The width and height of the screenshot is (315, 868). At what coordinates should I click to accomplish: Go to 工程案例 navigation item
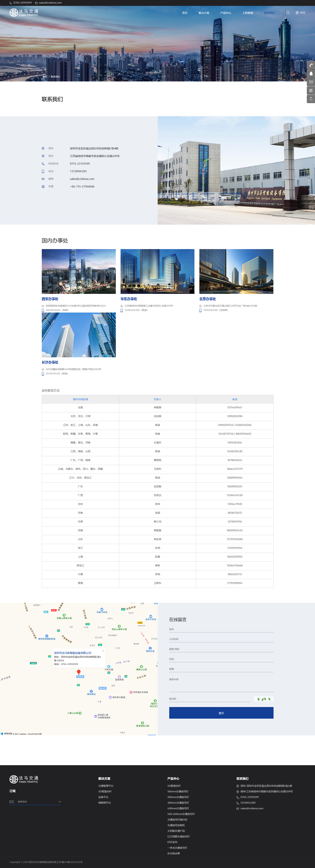(247, 13)
